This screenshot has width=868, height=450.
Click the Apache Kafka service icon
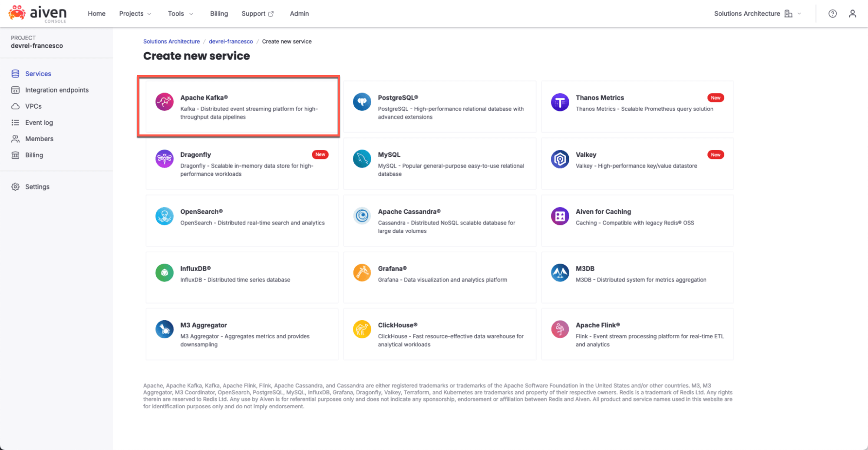165,102
